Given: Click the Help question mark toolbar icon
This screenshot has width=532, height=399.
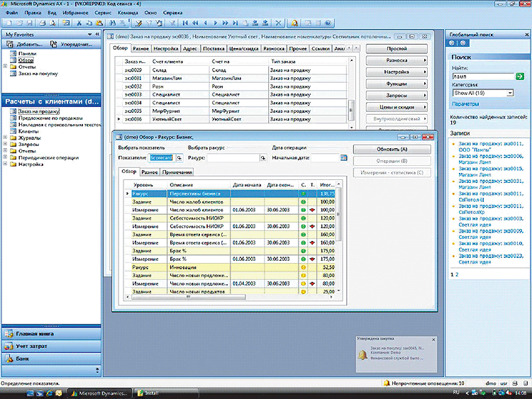Looking at the screenshot, I should pyautogui.click(x=328, y=23).
